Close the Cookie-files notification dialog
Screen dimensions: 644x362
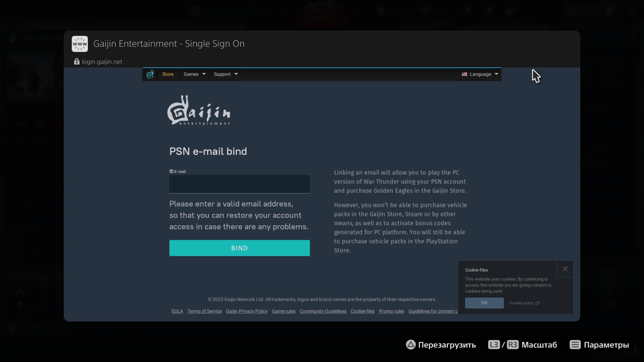pyautogui.click(x=565, y=269)
